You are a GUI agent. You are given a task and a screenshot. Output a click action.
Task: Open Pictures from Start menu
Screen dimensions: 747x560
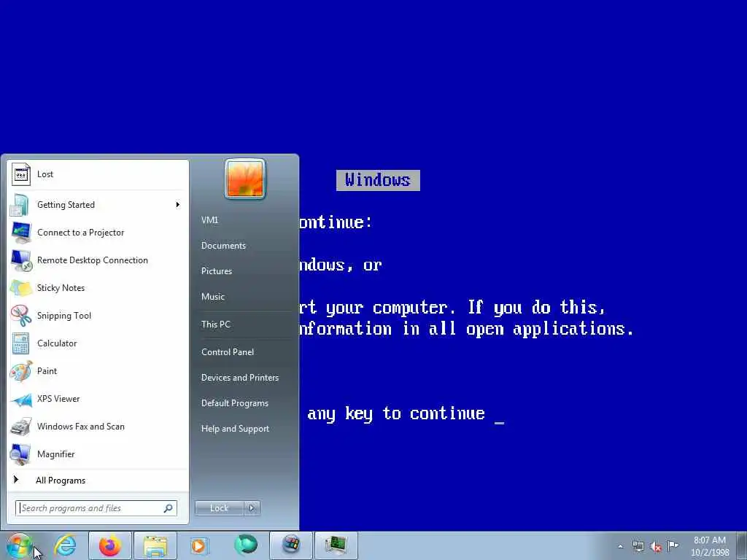[x=216, y=271]
